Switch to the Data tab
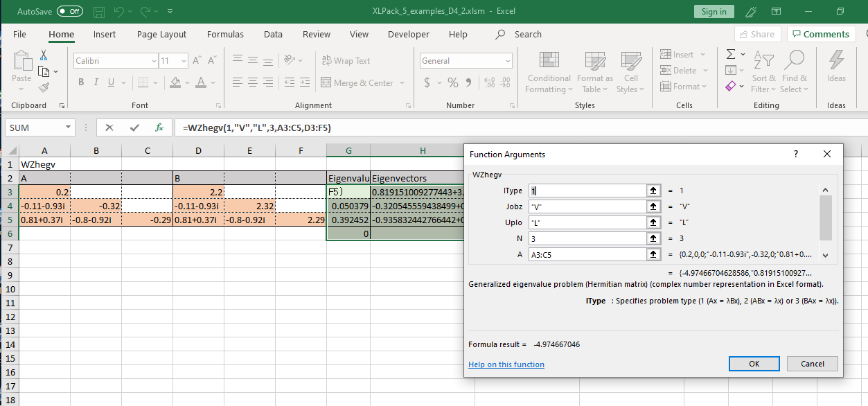The image size is (868, 406). pyautogui.click(x=273, y=34)
